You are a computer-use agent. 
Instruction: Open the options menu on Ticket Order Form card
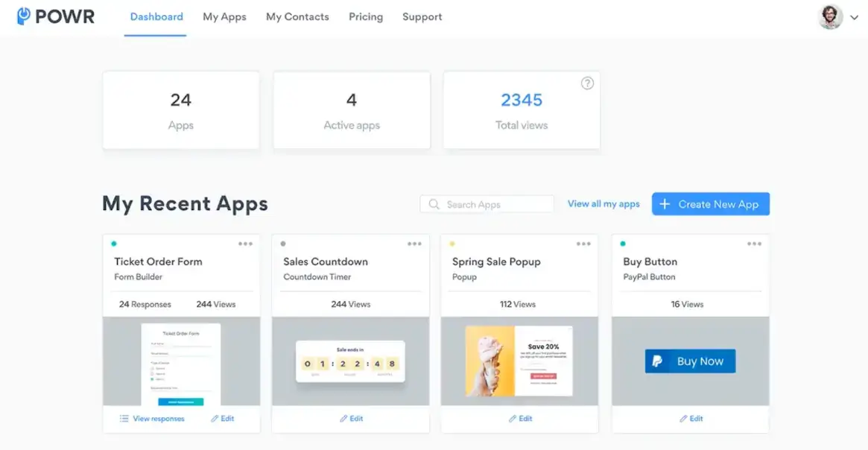tap(246, 242)
